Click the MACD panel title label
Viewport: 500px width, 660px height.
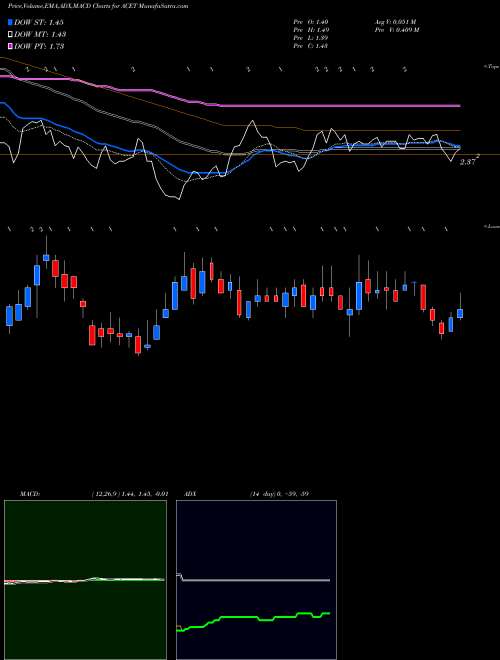tap(29, 493)
